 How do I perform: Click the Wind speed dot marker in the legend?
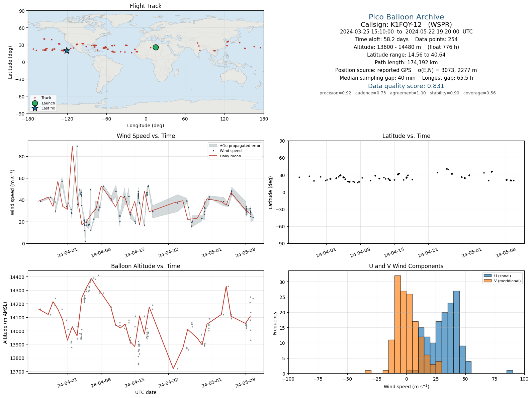[x=213, y=151]
